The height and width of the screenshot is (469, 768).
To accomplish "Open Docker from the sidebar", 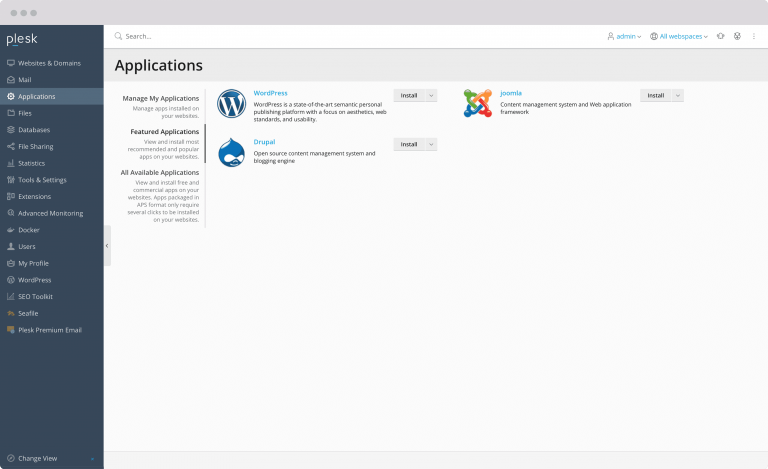I will pyautogui.click(x=29, y=230).
